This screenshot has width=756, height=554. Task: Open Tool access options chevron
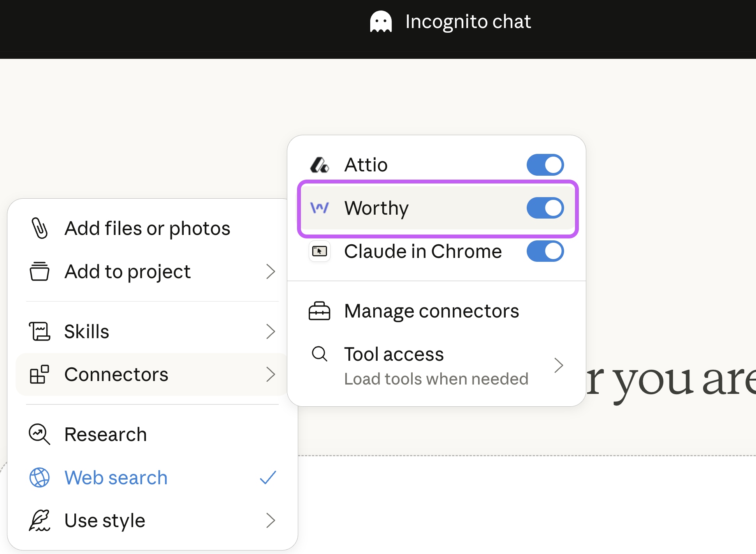click(559, 365)
